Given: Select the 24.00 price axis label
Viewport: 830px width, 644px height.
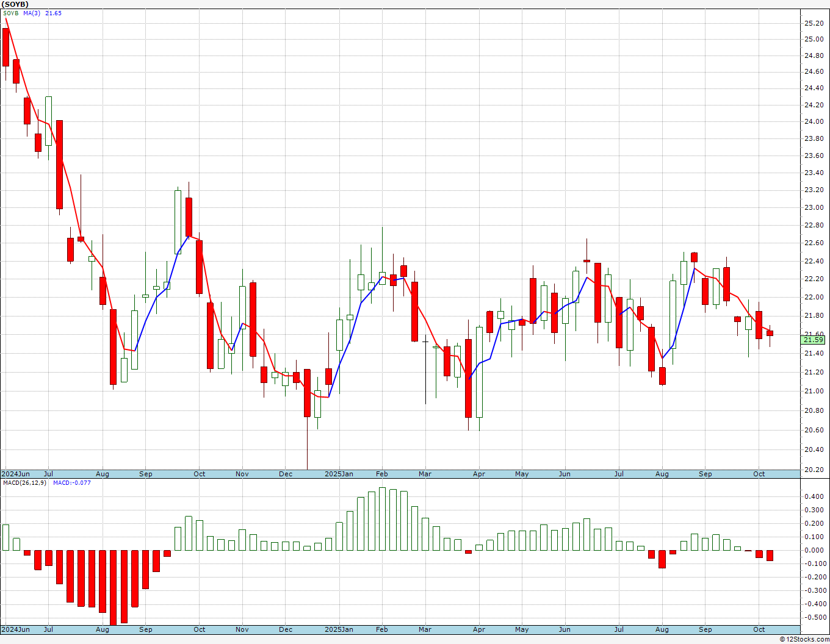Looking at the screenshot, I should [x=814, y=121].
